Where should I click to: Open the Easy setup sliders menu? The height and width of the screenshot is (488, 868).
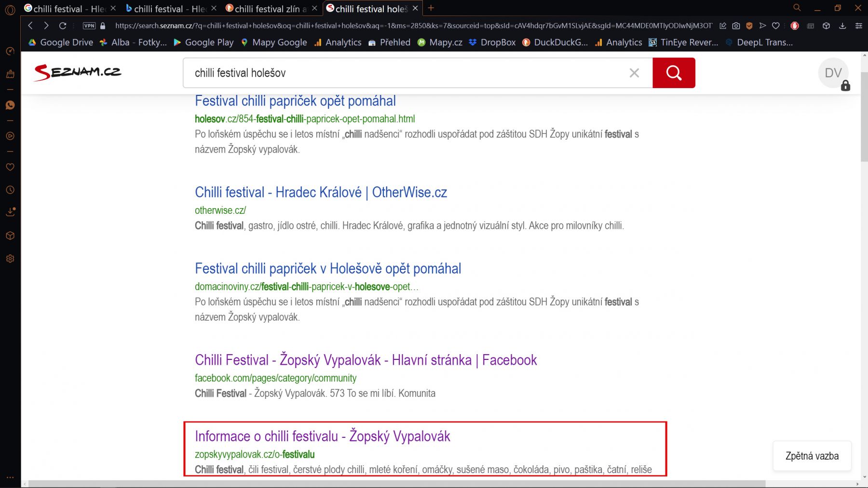coord(858,26)
